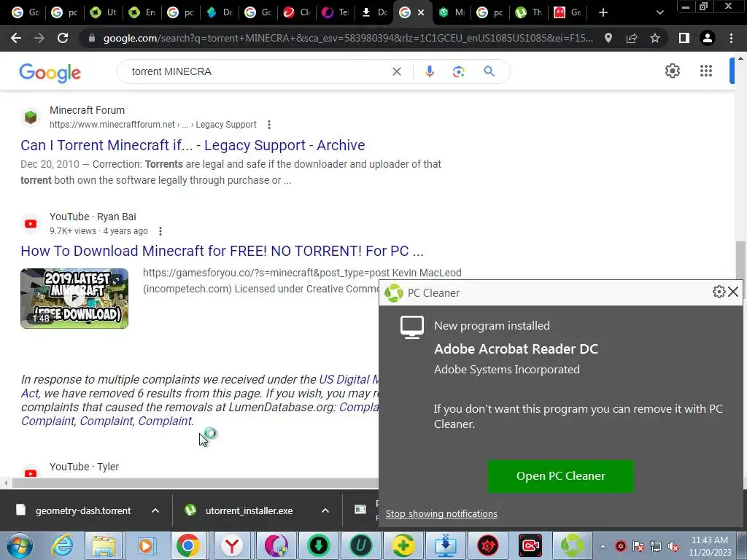The width and height of the screenshot is (747, 560).
Task: Open more options for the Minecraft Forum result
Action: (269, 125)
